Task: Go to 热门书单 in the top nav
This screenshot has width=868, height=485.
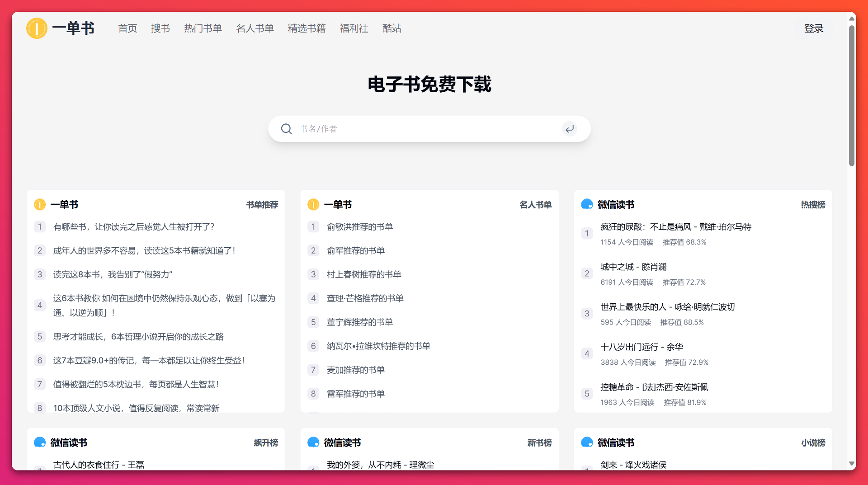Action: coord(203,28)
